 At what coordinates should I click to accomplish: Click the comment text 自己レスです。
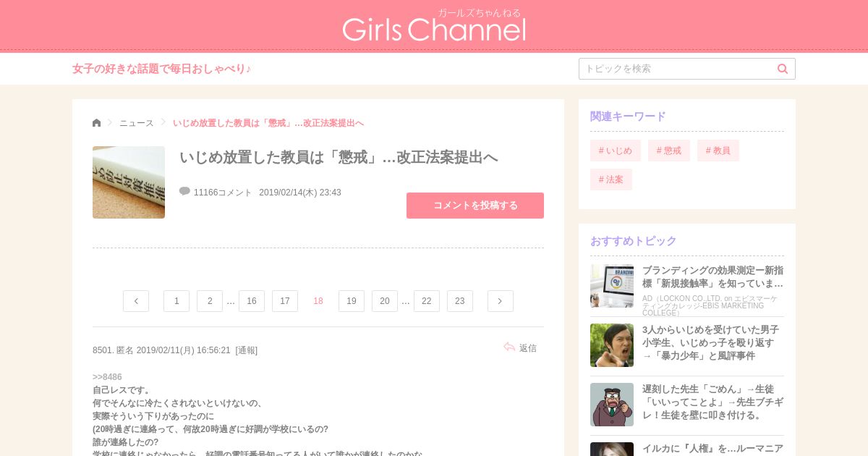pyautogui.click(x=122, y=390)
